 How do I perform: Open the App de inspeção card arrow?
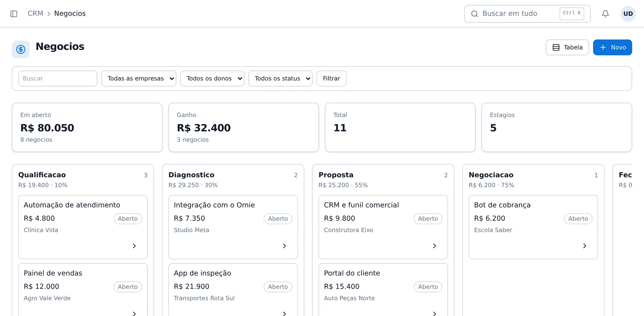[x=284, y=313]
